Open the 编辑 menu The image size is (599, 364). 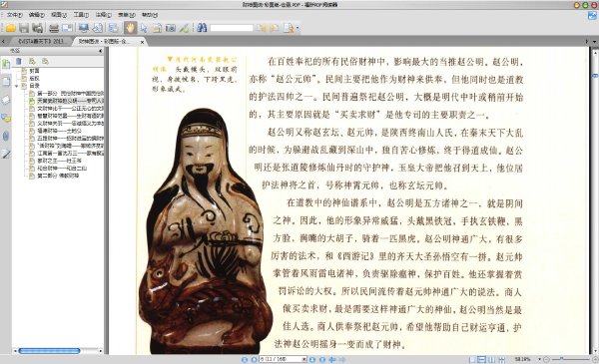pyautogui.click(x=37, y=15)
